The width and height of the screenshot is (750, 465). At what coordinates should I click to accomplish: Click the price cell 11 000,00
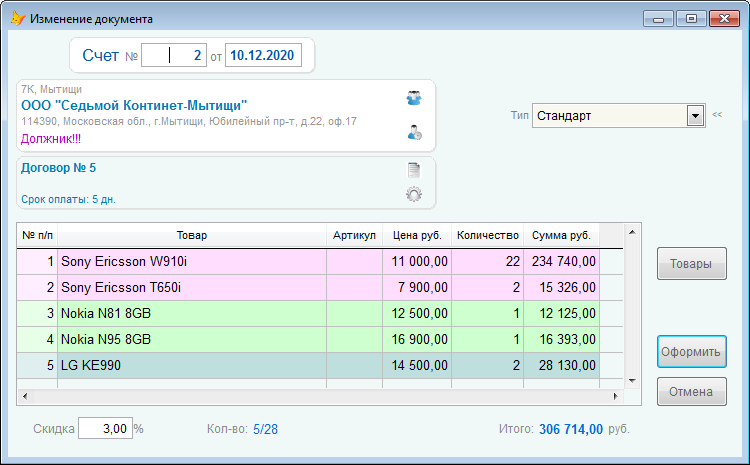pos(417,262)
